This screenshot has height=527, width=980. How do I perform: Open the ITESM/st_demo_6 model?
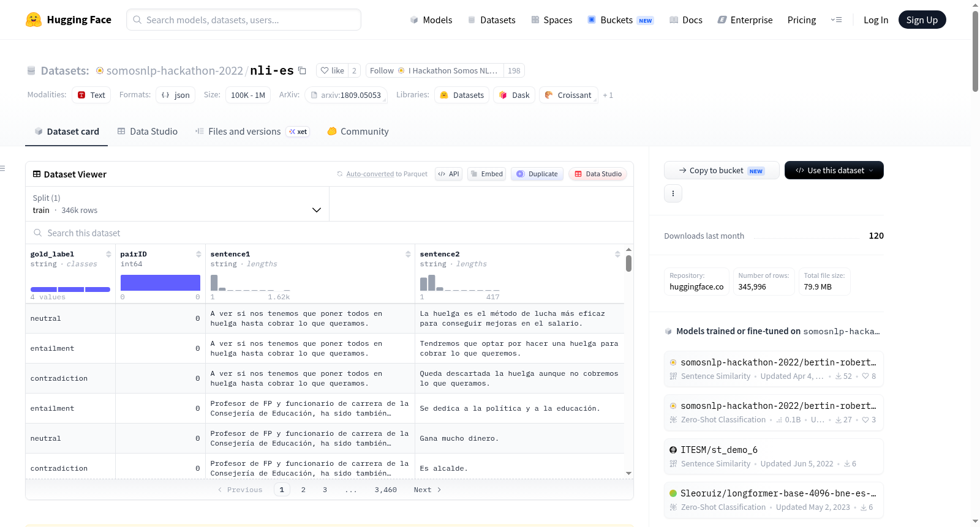tap(774, 456)
